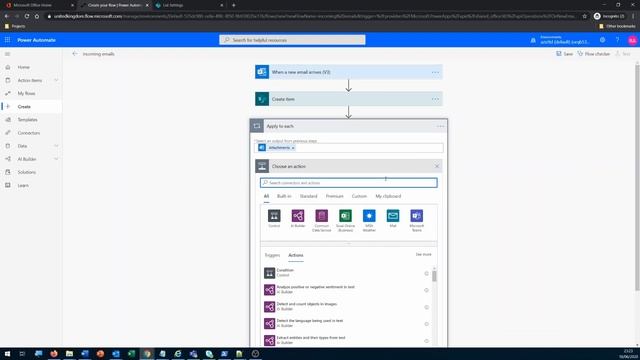
Task: Open a new browser tab
Action: point(233,5)
